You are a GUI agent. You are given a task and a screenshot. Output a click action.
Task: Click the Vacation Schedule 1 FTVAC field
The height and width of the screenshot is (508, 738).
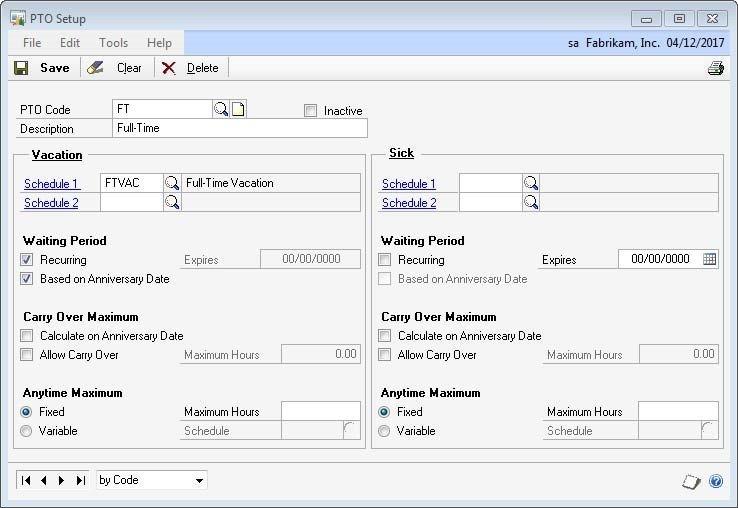pos(132,183)
